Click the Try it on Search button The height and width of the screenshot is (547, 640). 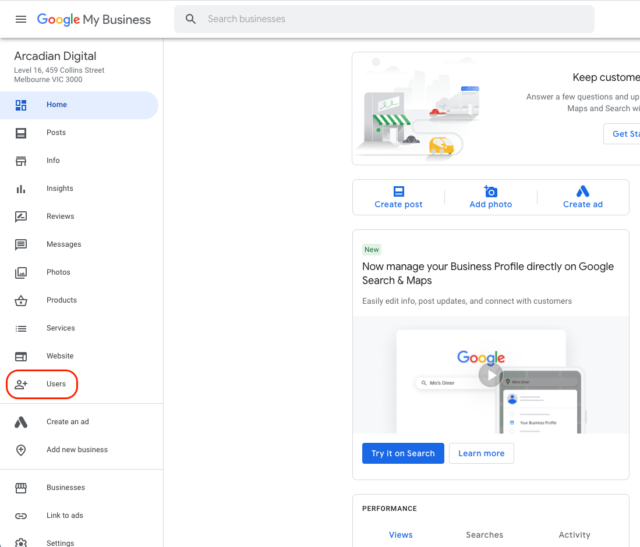coord(403,454)
